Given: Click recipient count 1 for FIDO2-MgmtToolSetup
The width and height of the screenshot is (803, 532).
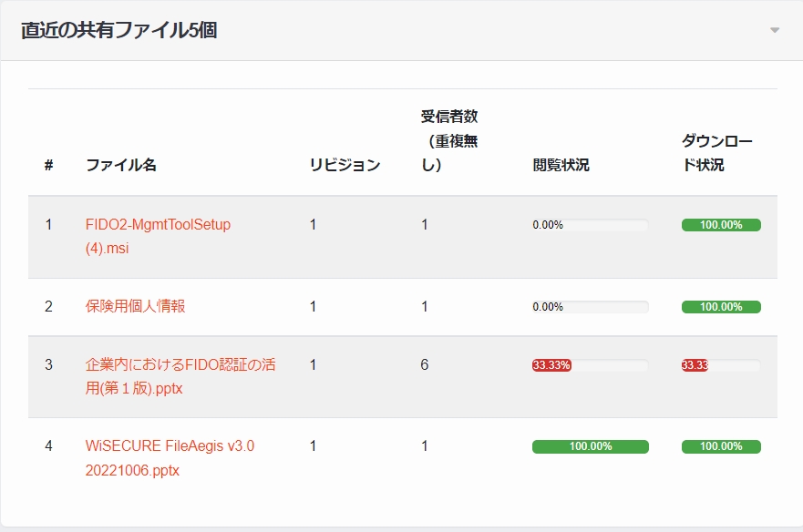Looking at the screenshot, I should pyautogui.click(x=425, y=224).
